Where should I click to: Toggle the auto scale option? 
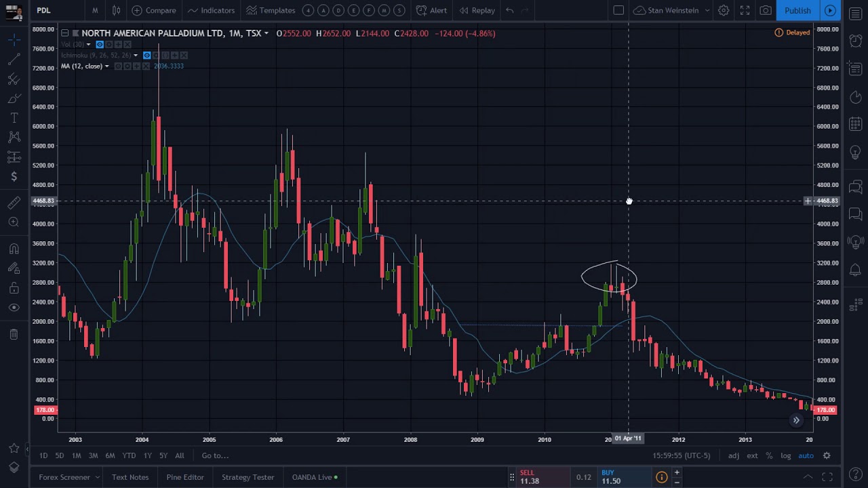point(806,455)
